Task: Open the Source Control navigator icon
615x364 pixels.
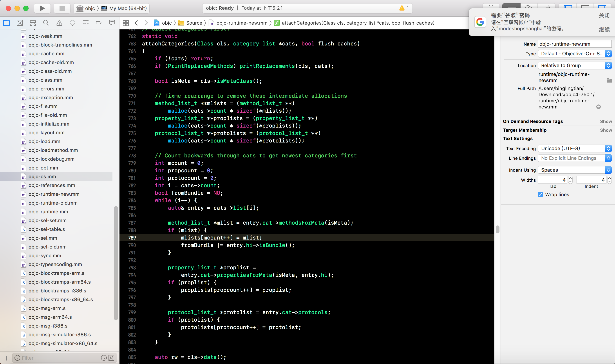Action: (20, 23)
